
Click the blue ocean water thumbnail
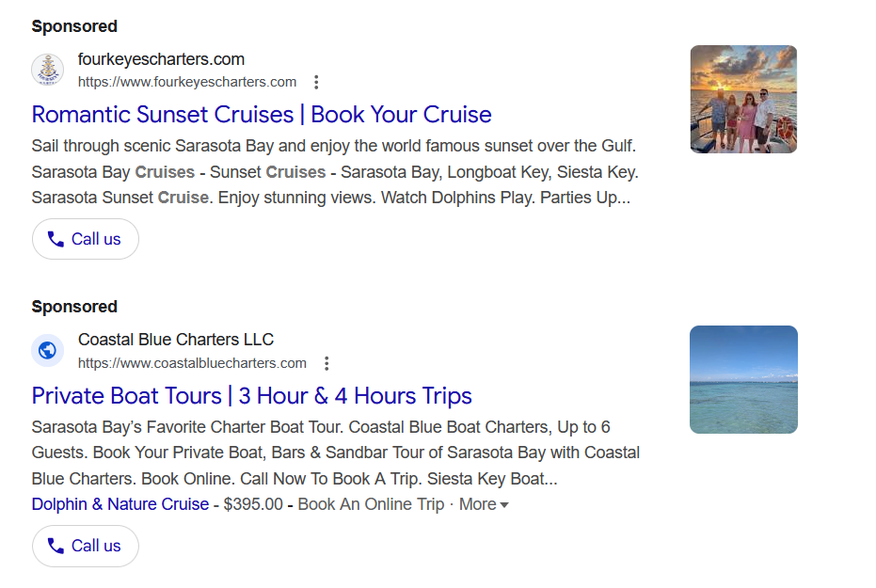tap(743, 379)
